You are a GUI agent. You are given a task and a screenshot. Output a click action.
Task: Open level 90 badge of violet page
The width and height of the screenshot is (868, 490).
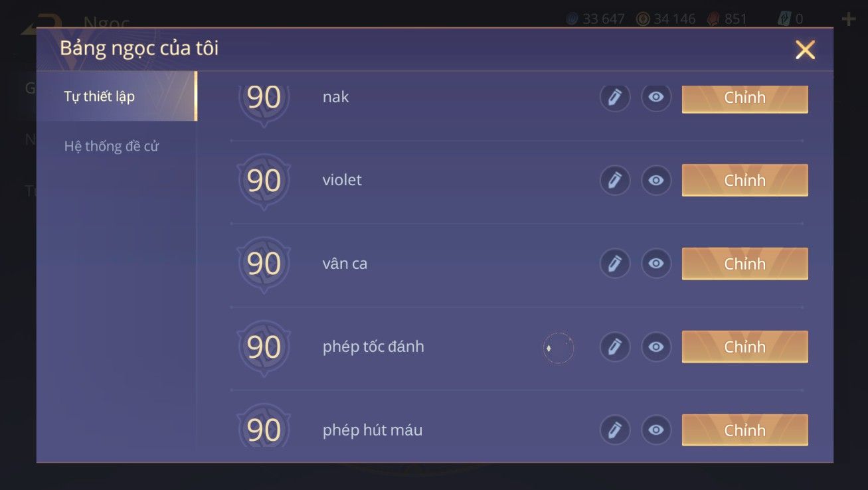click(x=264, y=181)
